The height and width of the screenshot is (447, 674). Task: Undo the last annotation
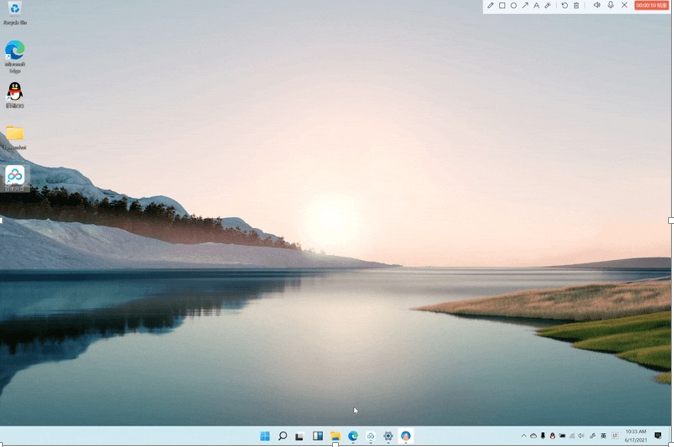pyautogui.click(x=565, y=6)
